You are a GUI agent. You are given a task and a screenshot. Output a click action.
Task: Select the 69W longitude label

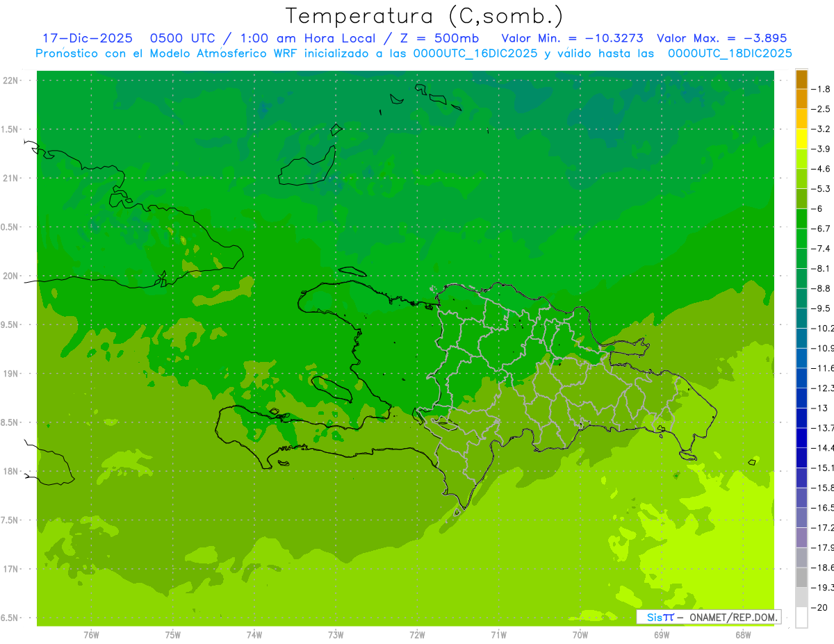tap(662, 635)
